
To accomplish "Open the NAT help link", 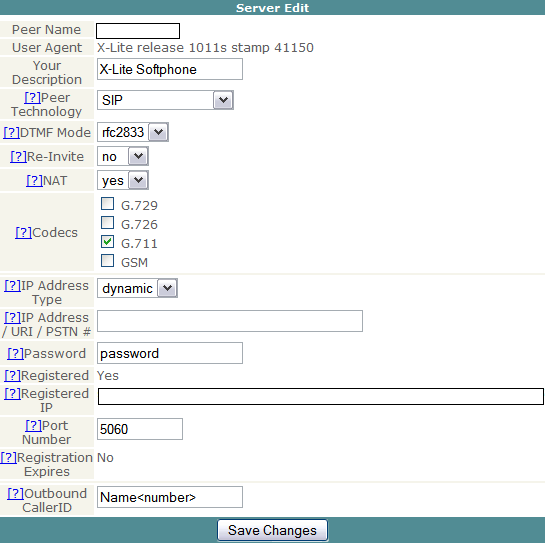I will tap(34, 180).
